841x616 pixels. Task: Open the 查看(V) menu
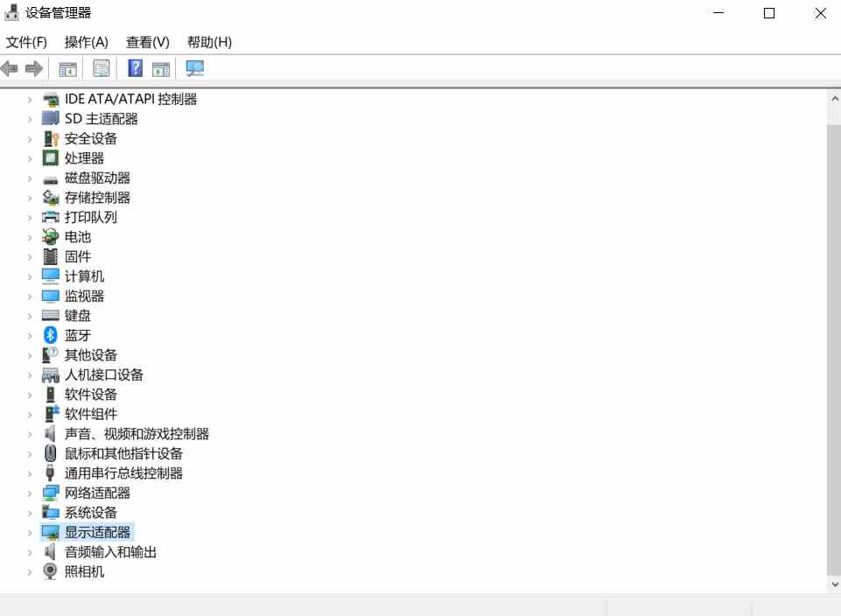click(148, 42)
